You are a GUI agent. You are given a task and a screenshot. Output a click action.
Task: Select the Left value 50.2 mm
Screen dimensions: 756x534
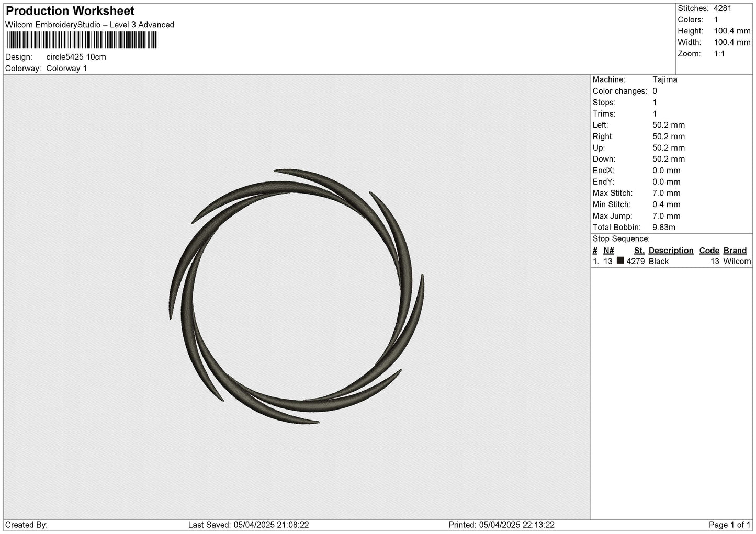point(669,125)
